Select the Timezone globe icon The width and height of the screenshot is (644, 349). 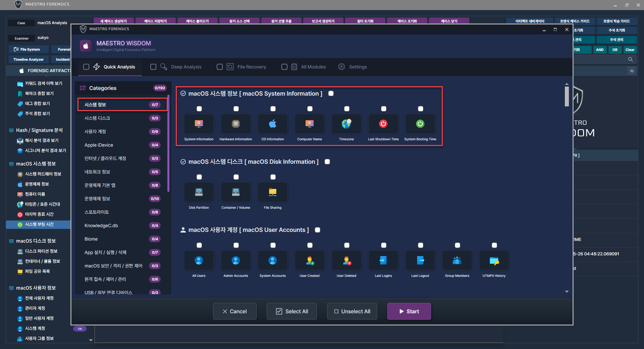tap(346, 124)
